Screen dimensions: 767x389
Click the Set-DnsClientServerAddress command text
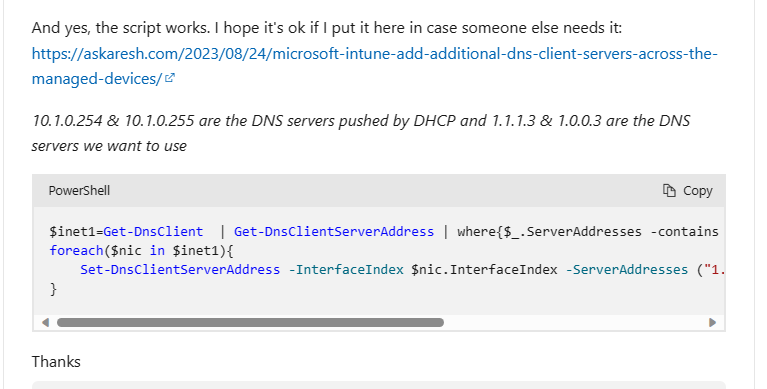pos(180,270)
